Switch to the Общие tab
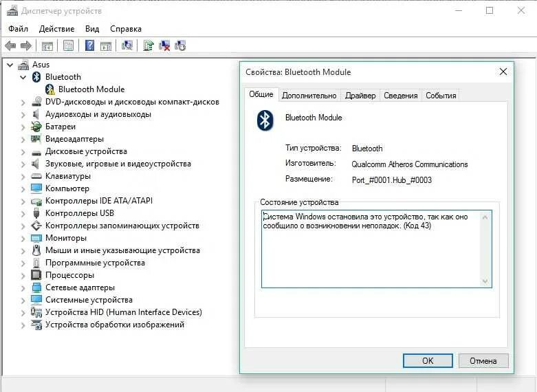The image size is (537, 392). 261,94
